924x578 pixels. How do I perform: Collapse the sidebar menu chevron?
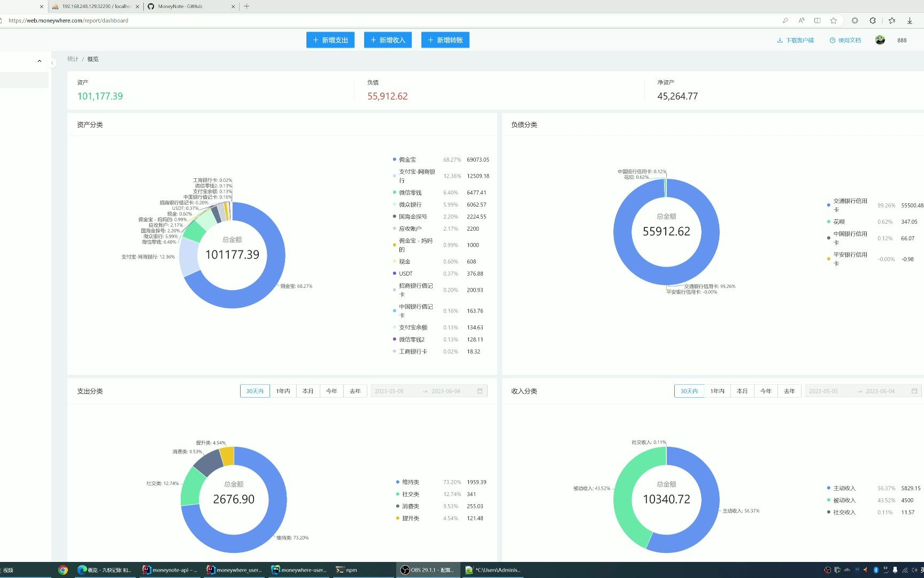(40, 61)
